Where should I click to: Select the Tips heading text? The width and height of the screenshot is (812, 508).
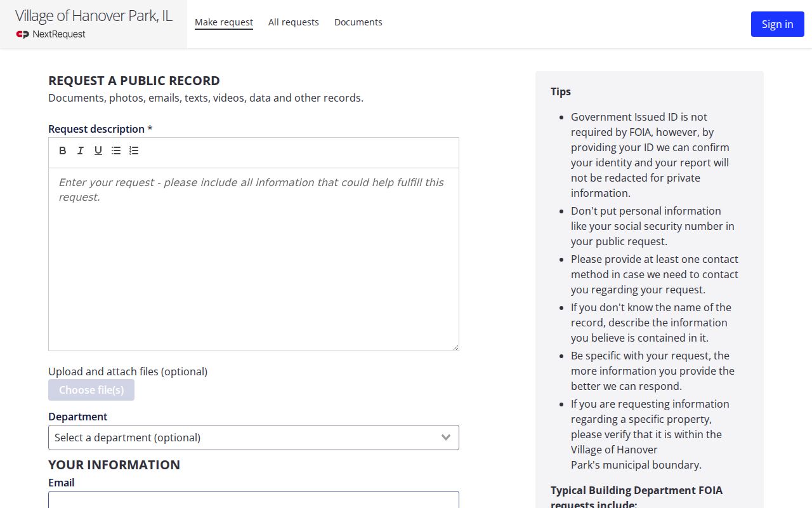click(561, 91)
